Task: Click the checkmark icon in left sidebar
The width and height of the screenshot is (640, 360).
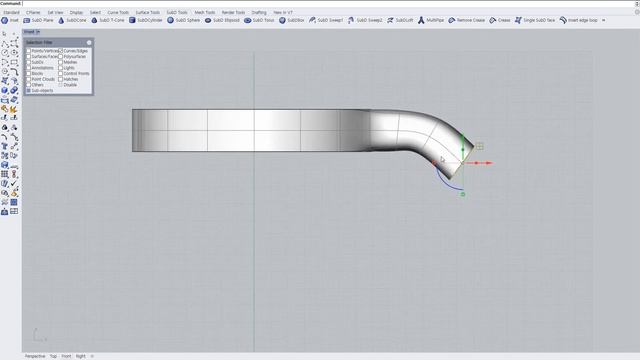Action: (14, 184)
